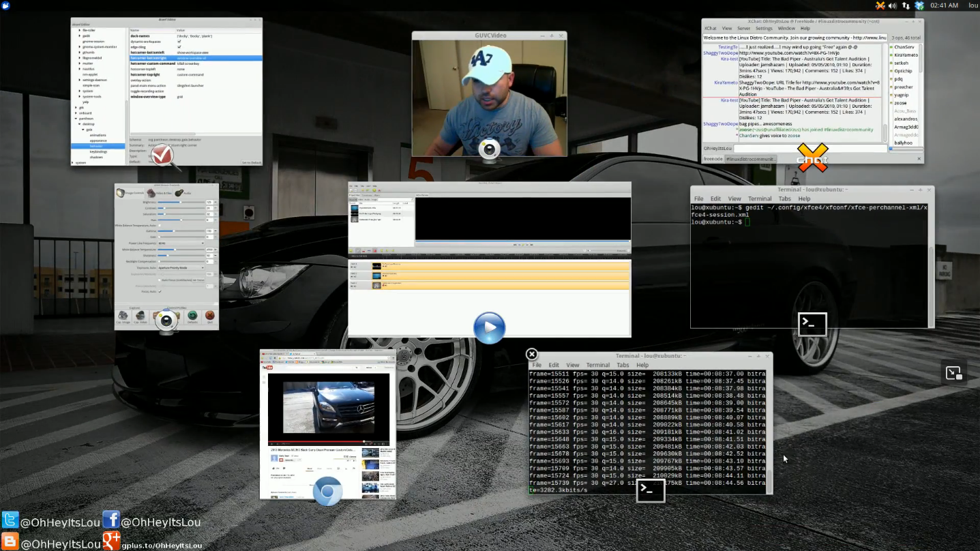Switch to the #linuxdistrocommunity channel tab
Screen dimensions: 980x551
[749, 159]
